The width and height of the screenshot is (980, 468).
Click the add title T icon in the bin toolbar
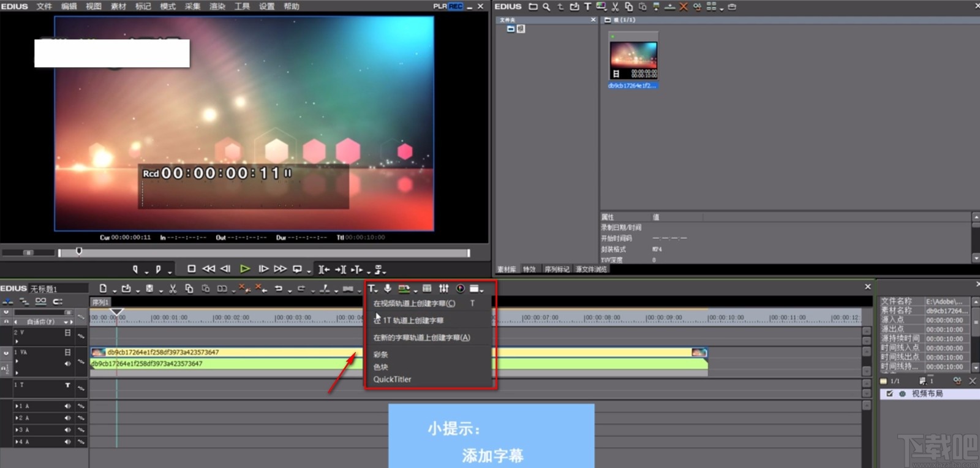[x=587, y=7]
